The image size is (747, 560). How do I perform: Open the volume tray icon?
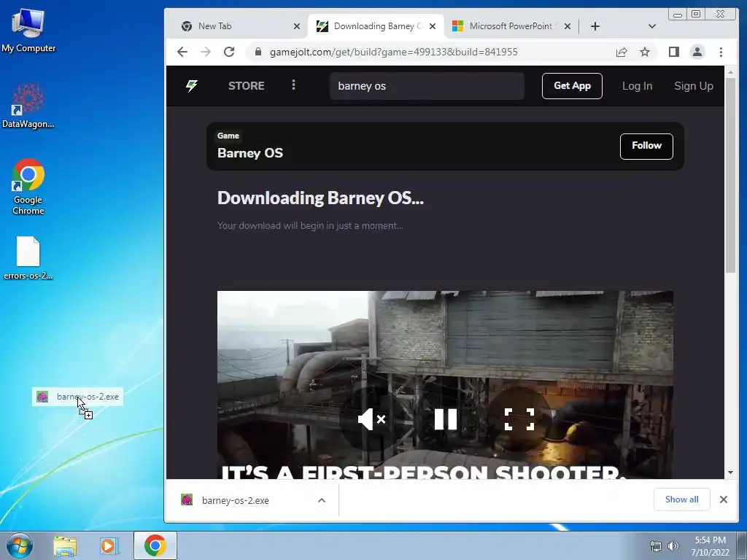(x=673, y=547)
